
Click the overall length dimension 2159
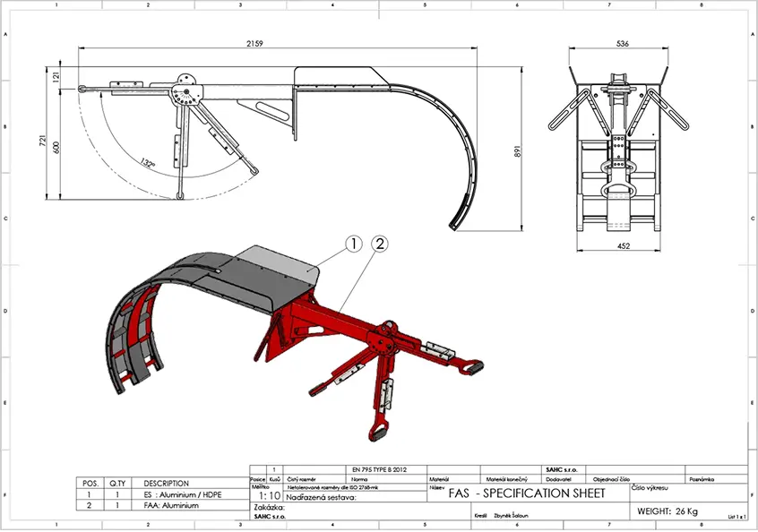254,44
